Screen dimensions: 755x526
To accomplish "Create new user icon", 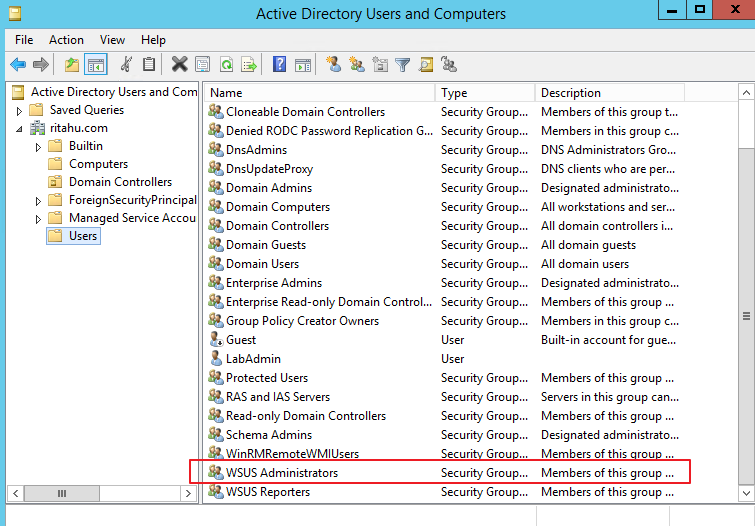I will coord(333,64).
